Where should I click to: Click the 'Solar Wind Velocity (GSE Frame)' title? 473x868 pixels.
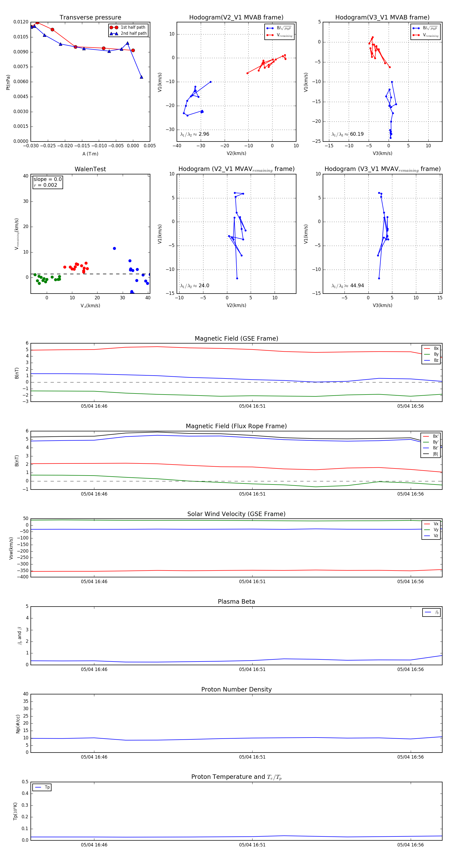(236, 514)
